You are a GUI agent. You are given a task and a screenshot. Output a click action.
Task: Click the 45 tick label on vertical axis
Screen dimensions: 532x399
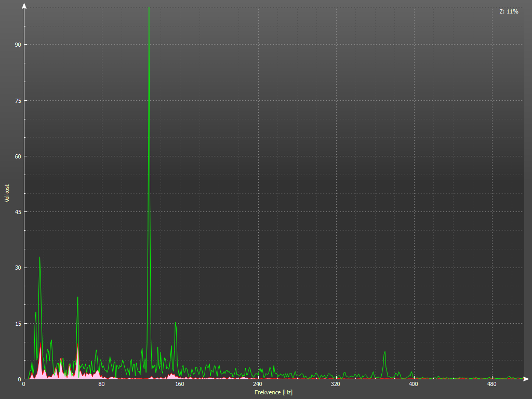(18, 212)
